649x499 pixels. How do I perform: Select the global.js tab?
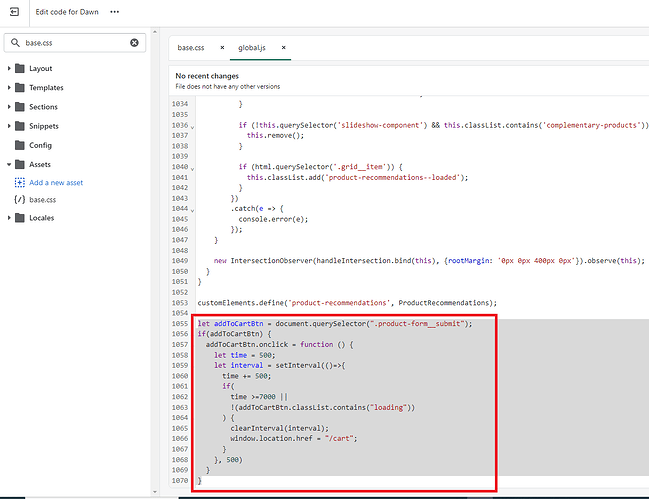point(252,47)
